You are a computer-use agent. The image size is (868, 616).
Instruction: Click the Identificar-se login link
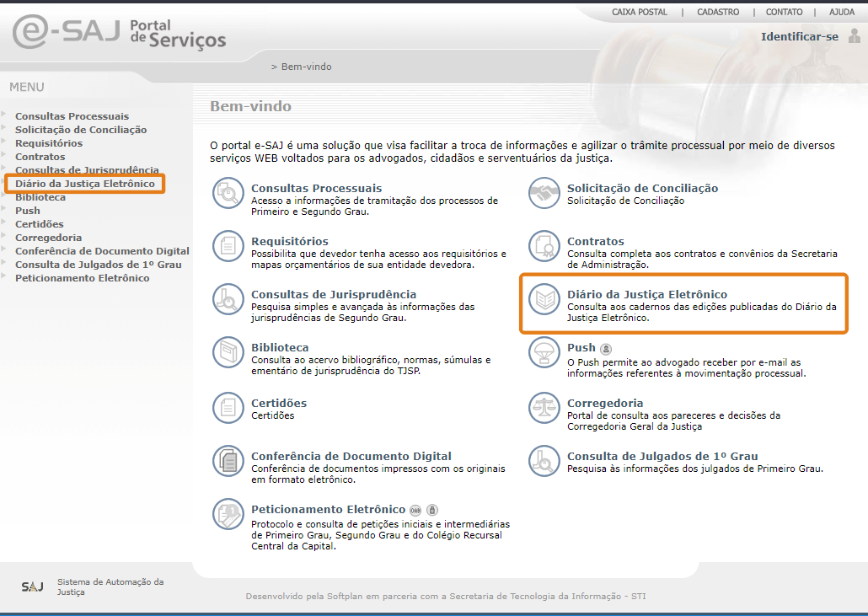pos(800,36)
